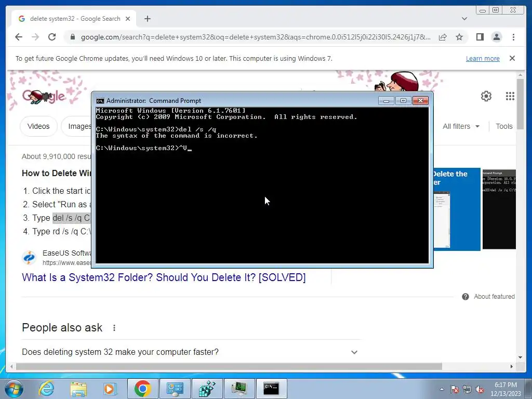
Task: Select the 'delete system32 - Google Search' tab
Action: pos(74,19)
